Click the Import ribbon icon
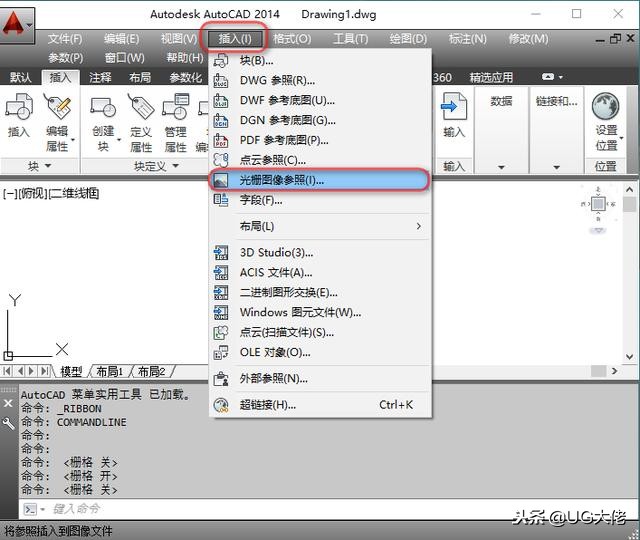The image size is (640, 540). [454, 107]
